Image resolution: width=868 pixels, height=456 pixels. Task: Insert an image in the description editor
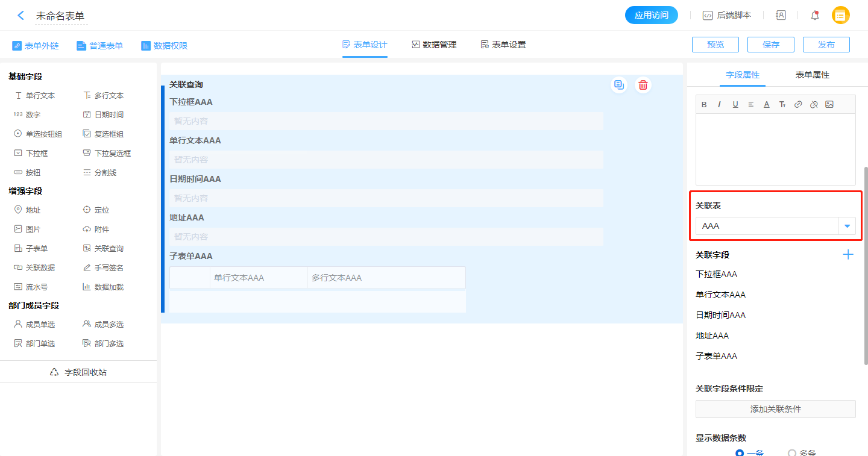tap(829, 104)
